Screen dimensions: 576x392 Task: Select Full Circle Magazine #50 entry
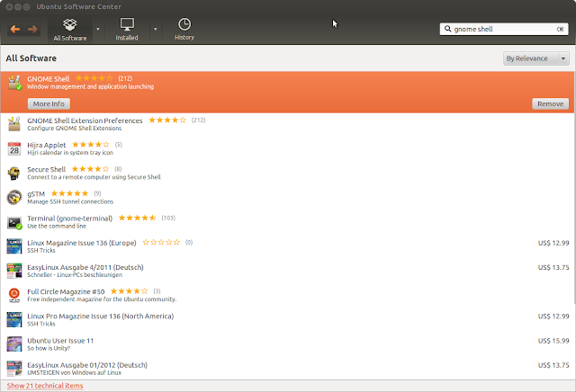[x=287, y=295]
